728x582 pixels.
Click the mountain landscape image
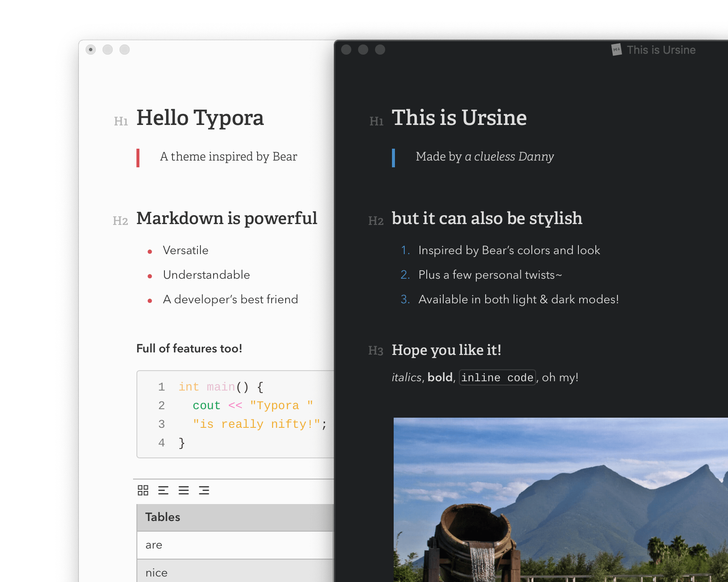click(x=561, y=500)
